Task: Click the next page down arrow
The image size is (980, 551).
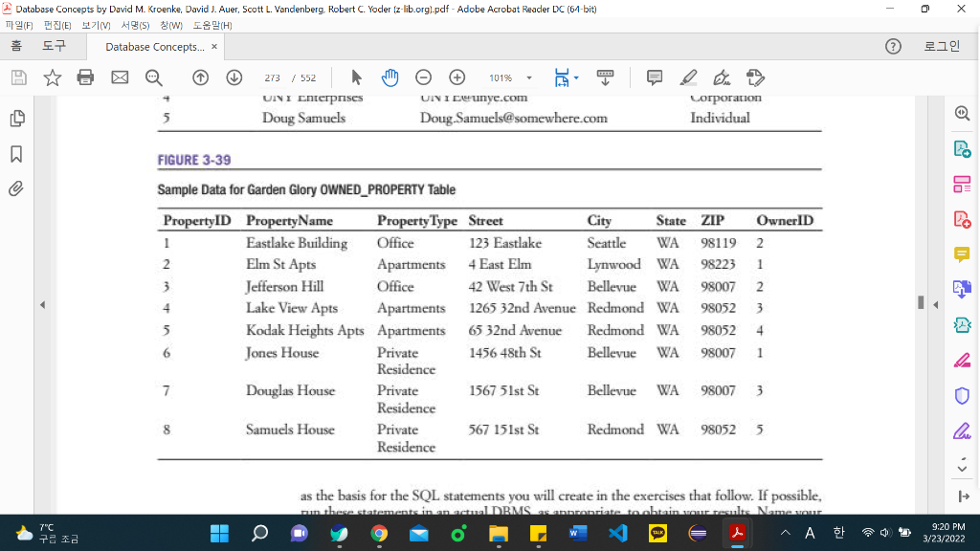Action: pos(234,77)
